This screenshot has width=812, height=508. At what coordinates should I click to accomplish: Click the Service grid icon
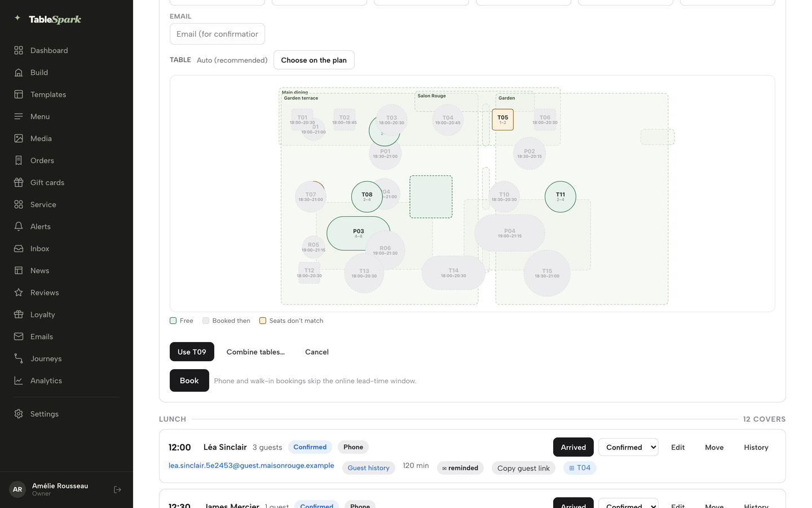19,204
